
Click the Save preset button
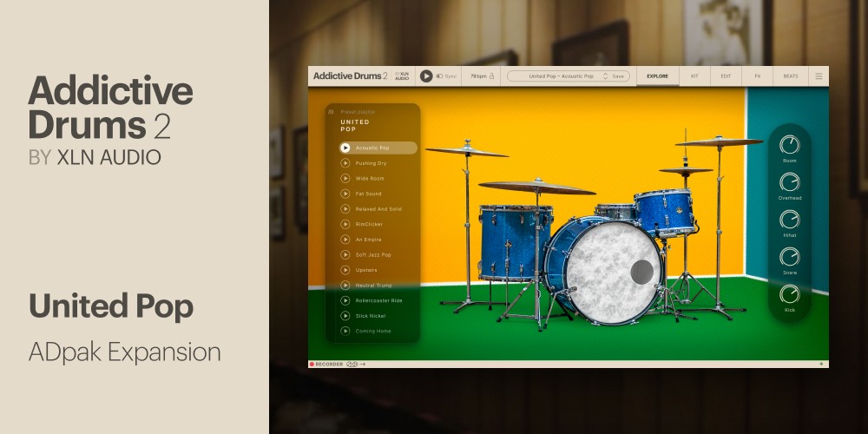click(x=618, y=76)
